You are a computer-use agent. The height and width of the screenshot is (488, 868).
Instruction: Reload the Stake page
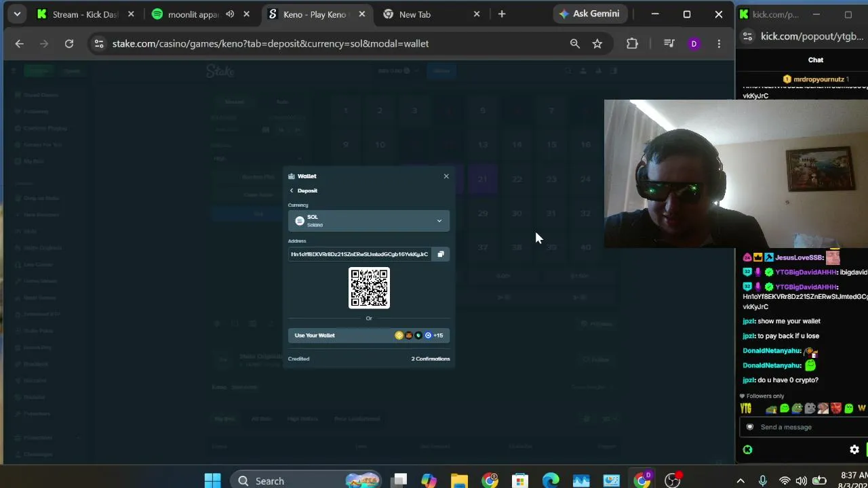[69, 43]
